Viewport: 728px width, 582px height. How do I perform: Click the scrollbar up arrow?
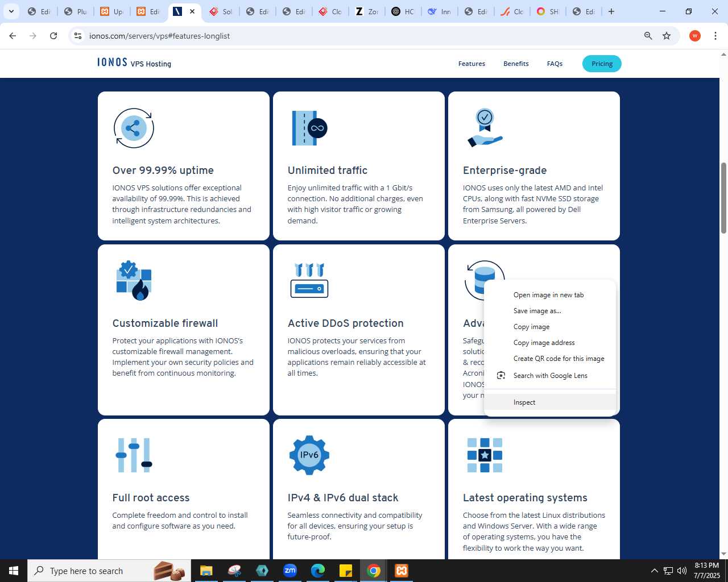(723, 55)
